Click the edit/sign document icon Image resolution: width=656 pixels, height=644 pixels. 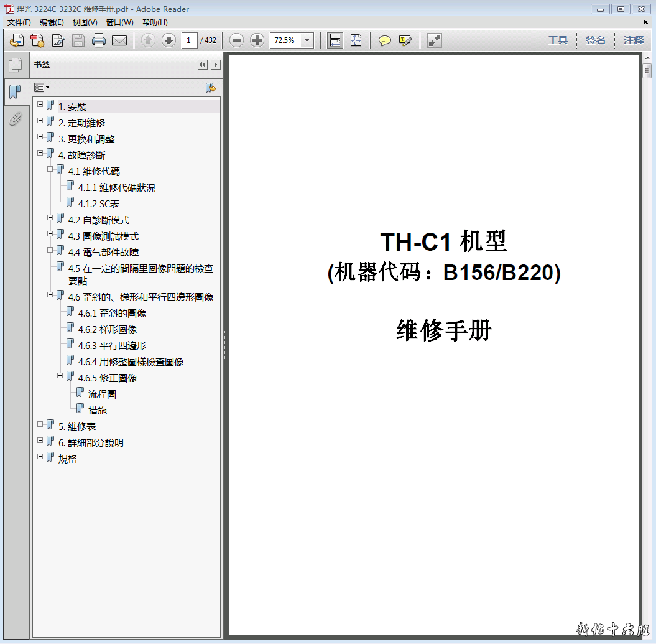58,40
